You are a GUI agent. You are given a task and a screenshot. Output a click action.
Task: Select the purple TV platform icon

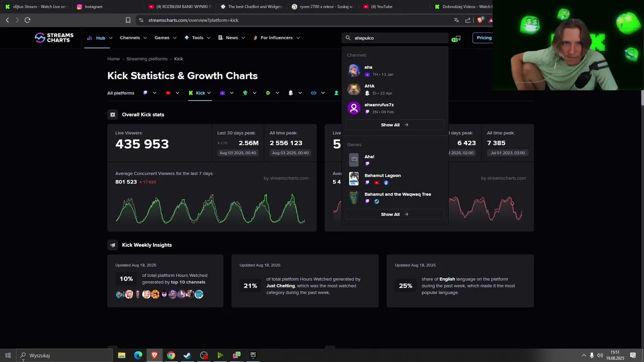(222, 93)
